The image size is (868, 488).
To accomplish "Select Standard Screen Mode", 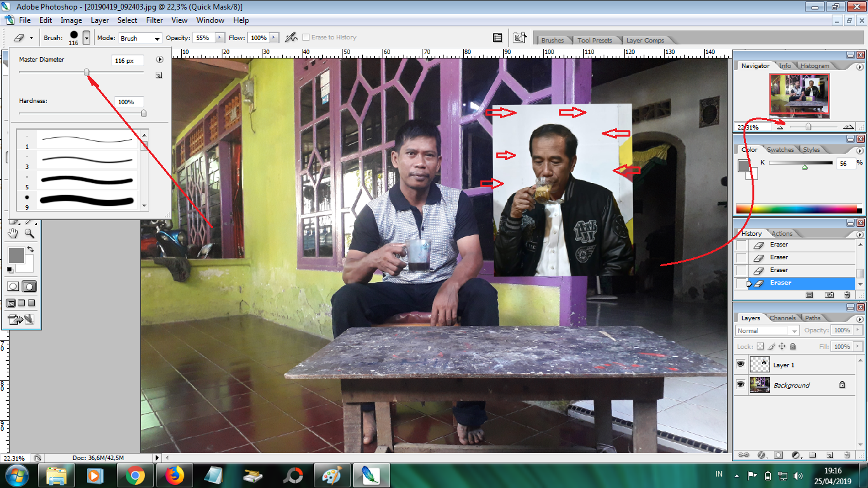I will point(11,303).
